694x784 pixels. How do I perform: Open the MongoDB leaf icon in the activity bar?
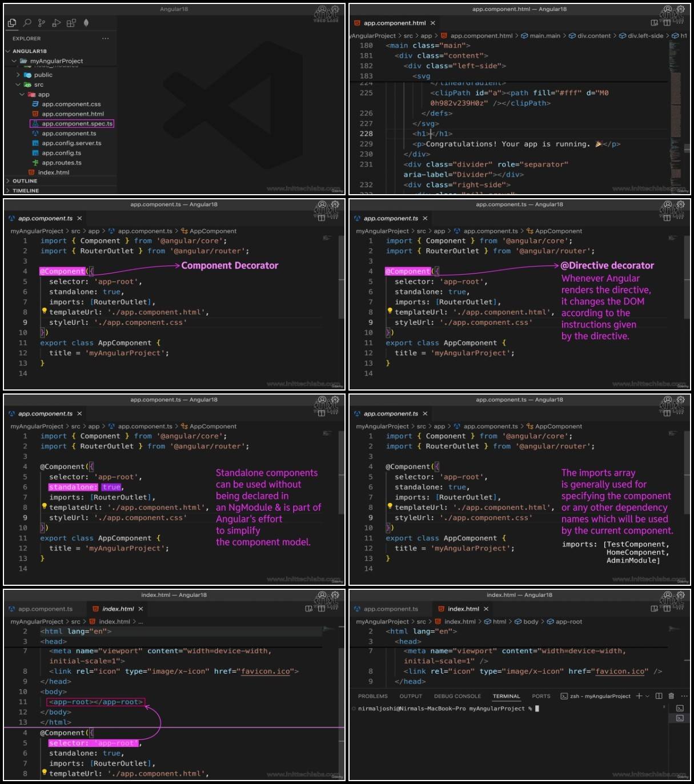point(86,23)
